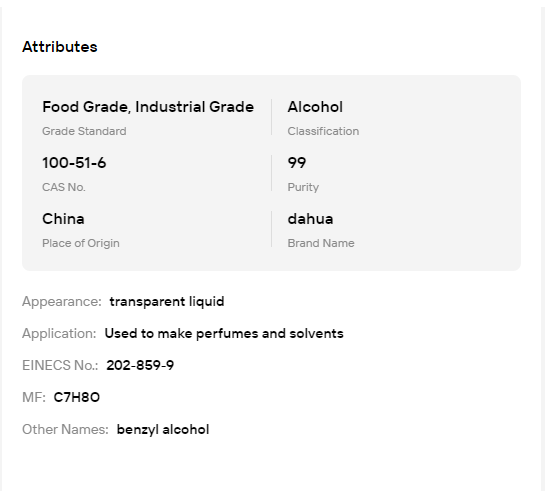Viewport: 545px width, 491px height.
Task: Select the Alcohol classification value
Action: [x=315, y=107]
